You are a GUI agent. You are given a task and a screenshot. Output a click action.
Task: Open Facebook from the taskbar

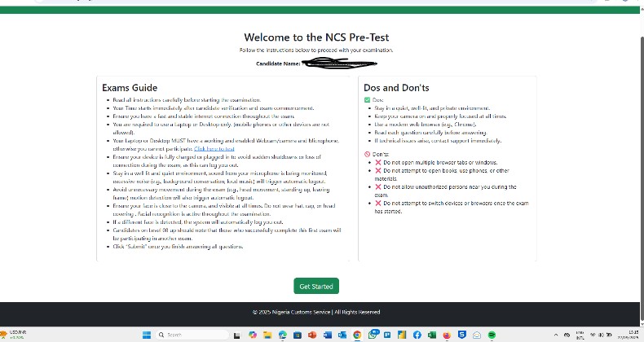point(417,335)
